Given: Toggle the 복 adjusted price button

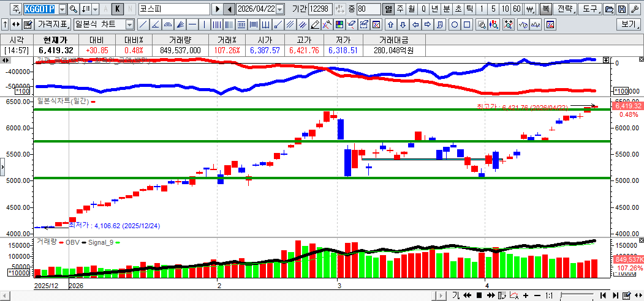Looking at the screenshot, I should click(545, 9).
